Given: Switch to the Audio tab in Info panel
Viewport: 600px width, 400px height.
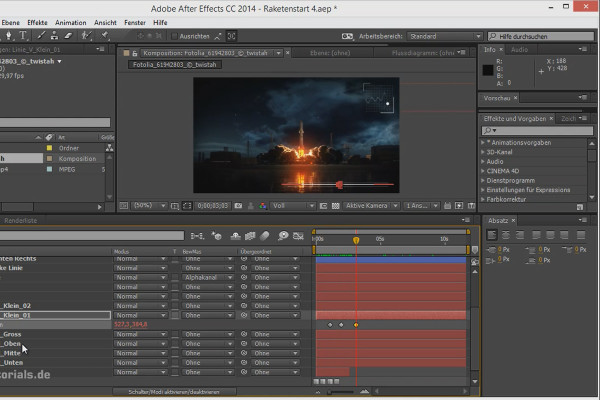Looking at the screenshot, I should tap(520, 49).
